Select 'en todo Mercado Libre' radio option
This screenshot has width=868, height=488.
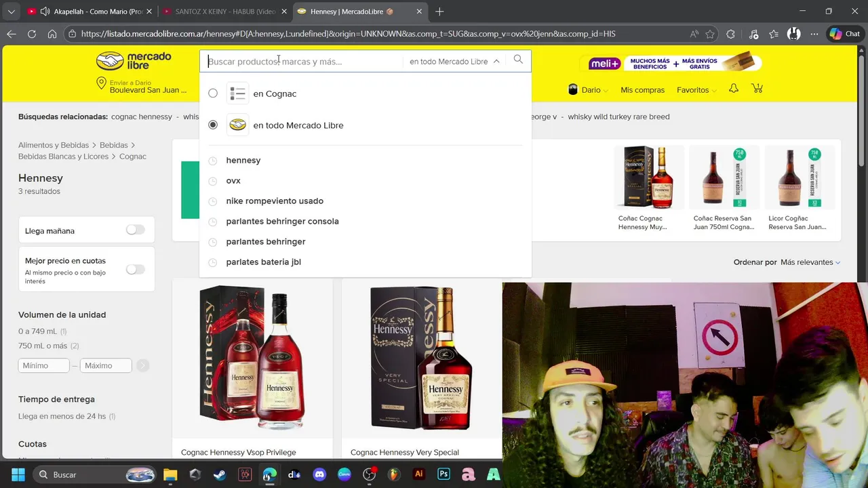coord(213,125)
